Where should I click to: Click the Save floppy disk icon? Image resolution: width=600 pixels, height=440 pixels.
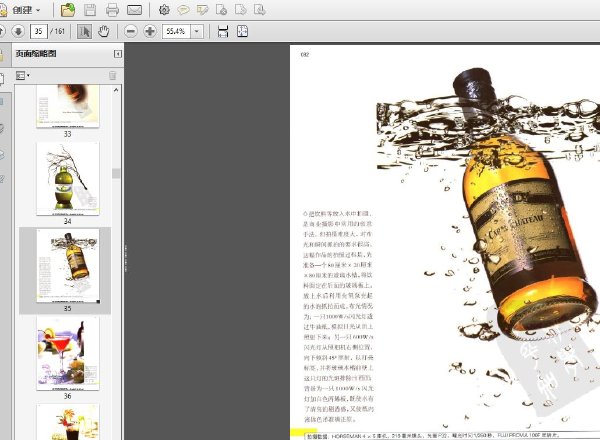click(x=90, y=10)
